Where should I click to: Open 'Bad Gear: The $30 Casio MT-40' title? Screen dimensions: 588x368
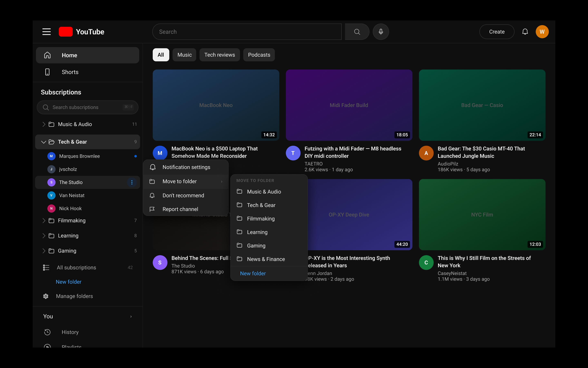481,152
